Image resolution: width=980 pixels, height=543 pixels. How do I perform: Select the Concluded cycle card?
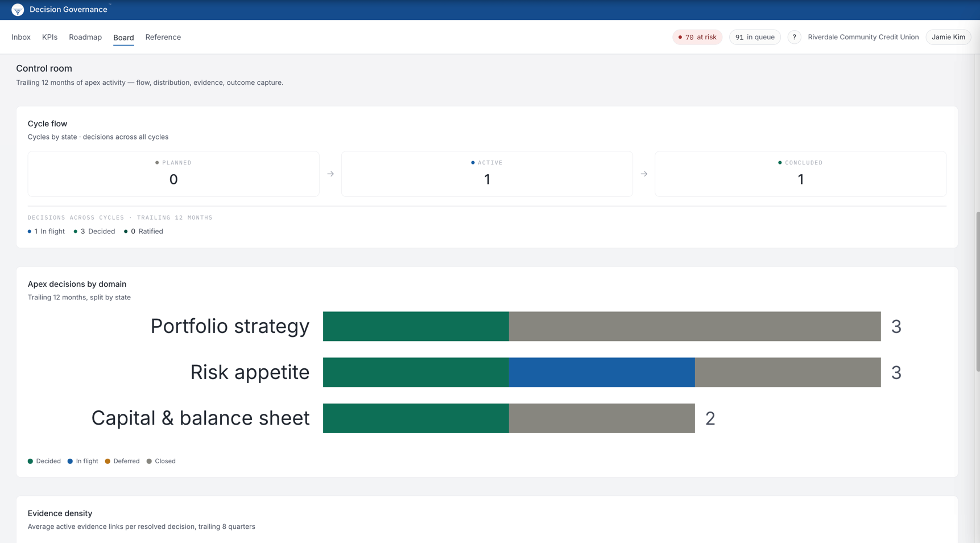pyautogui.click(x=800, y=174)
